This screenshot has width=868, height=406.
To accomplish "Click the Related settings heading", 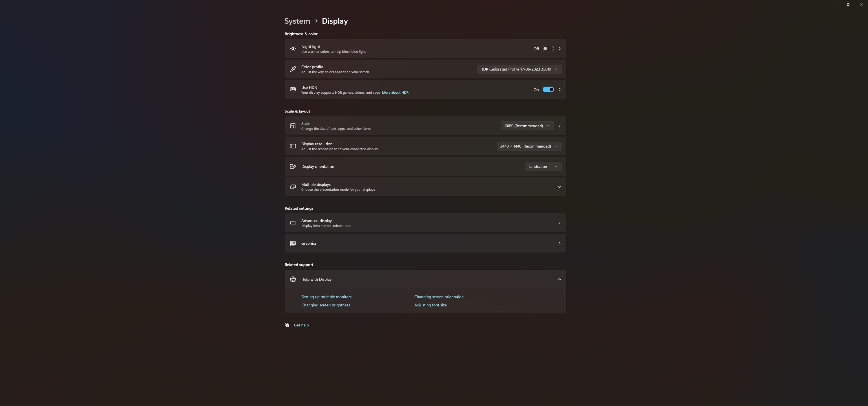I will click(x=299, y=209).
